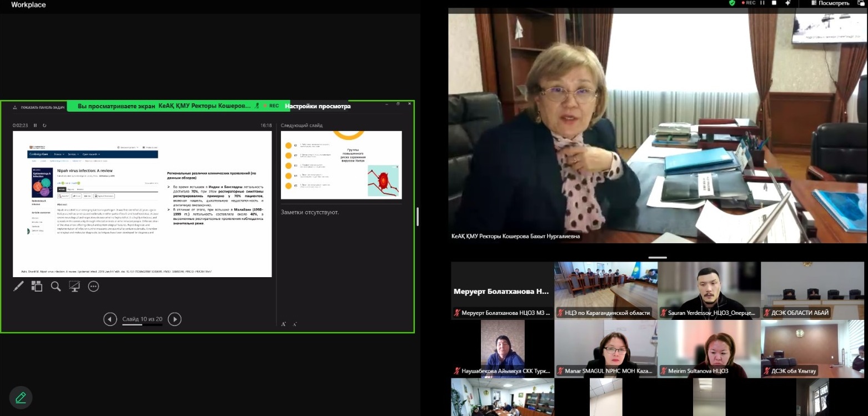Image resolution: width=868 pixels, height=416 pixels.
Task: Click ПОКАЗАТЬ ПАНЕЛЬ ЗАДАЧ to show taskbar
Action: tap(39, 107)
